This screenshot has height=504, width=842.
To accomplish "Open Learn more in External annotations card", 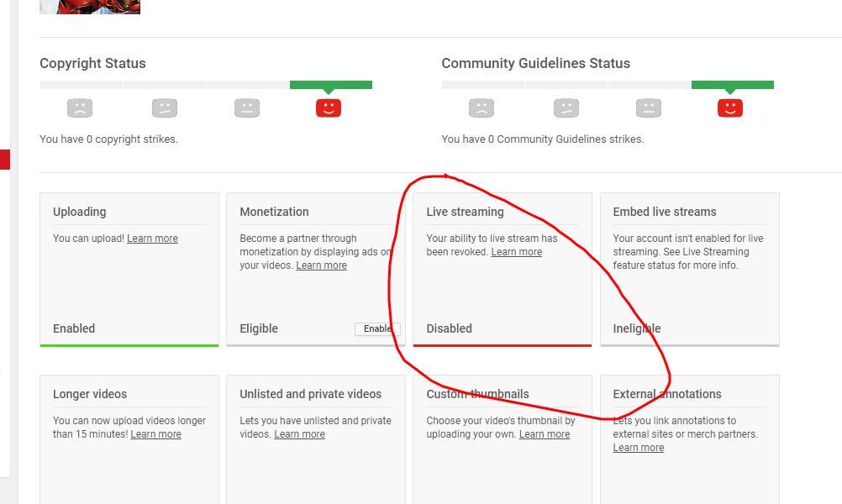I will [x=639, y=447].
